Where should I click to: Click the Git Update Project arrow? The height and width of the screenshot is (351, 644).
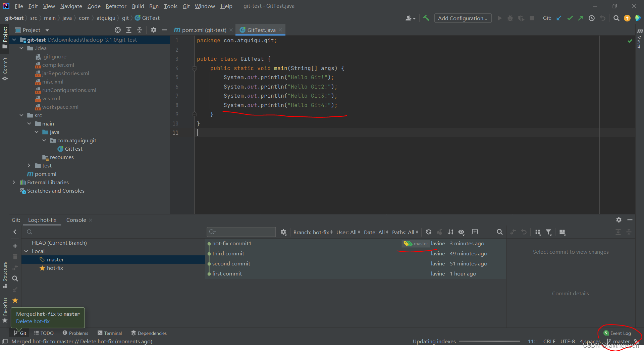[x=559, y=18]
